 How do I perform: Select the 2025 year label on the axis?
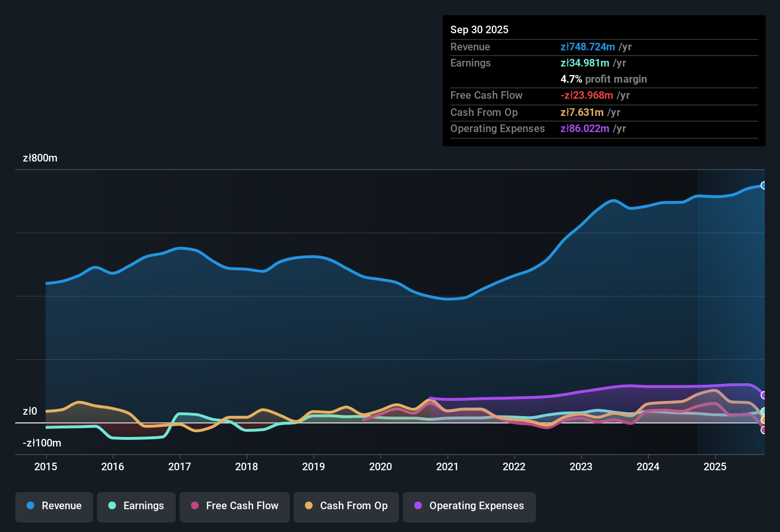[x=716, y=467]
